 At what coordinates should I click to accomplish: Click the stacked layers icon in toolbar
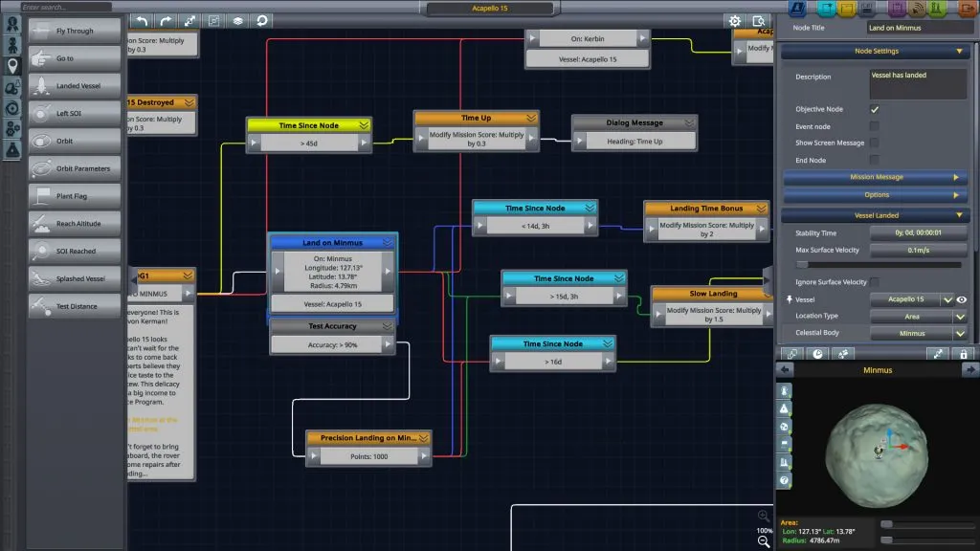(x=237, y=21)
